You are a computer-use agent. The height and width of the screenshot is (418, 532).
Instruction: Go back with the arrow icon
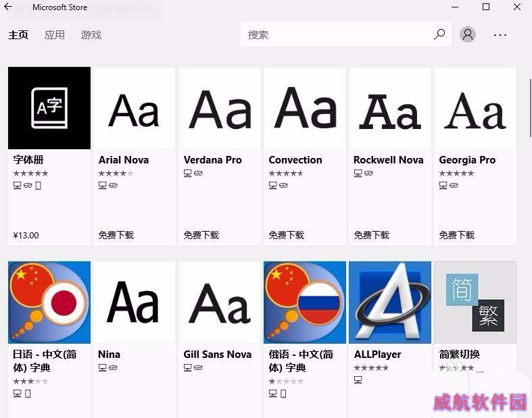click(x=8, y=7)
